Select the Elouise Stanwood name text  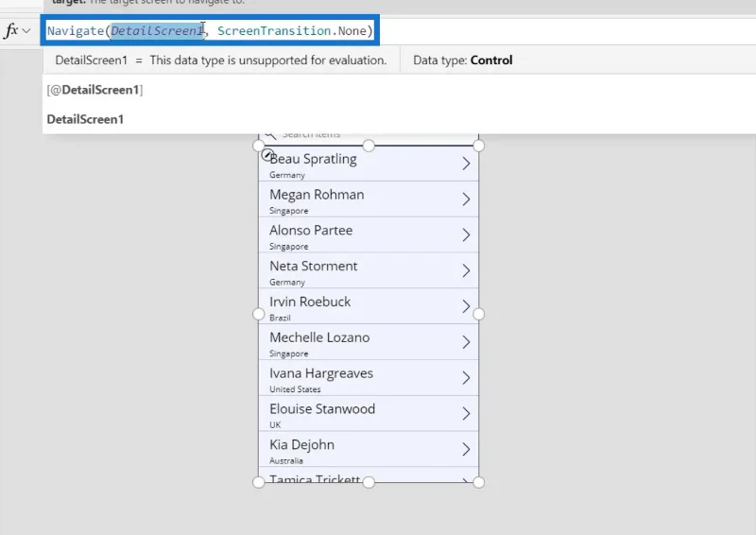click(322, 408)
